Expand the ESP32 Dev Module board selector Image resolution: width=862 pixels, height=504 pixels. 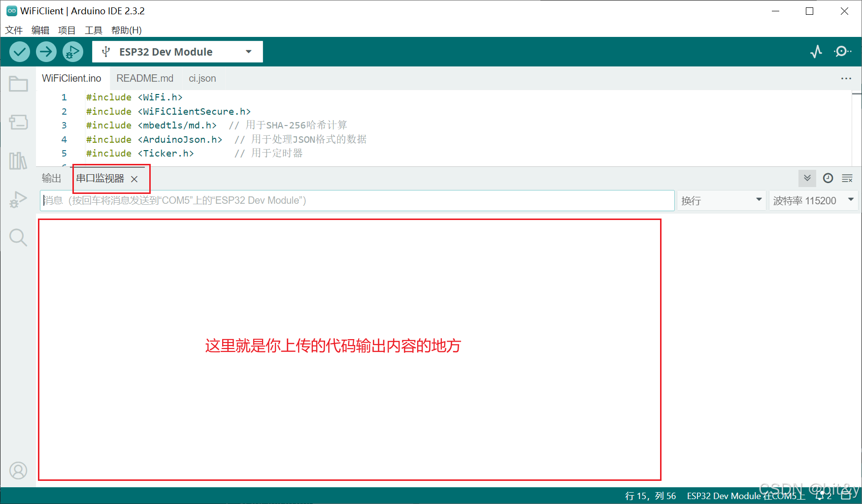(177, 52)
